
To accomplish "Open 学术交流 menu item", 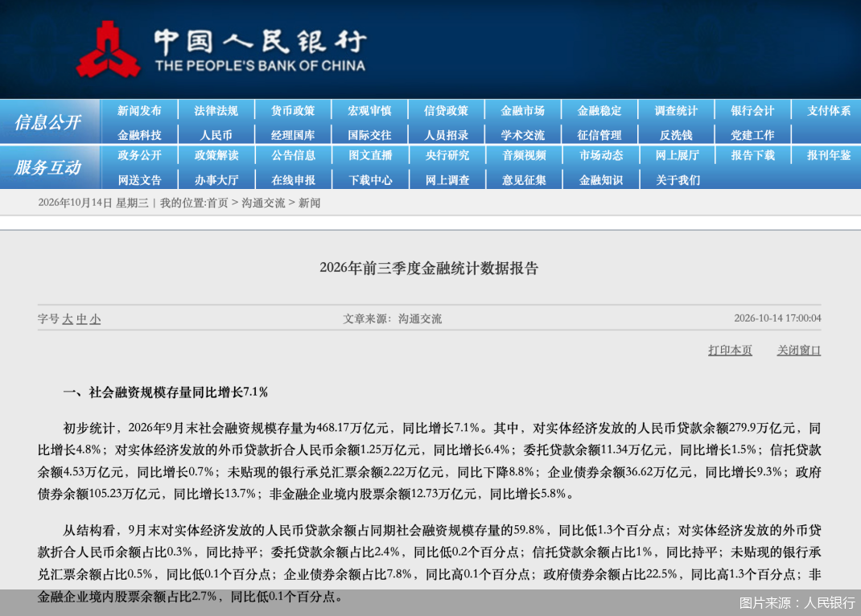I will point(523,135).
